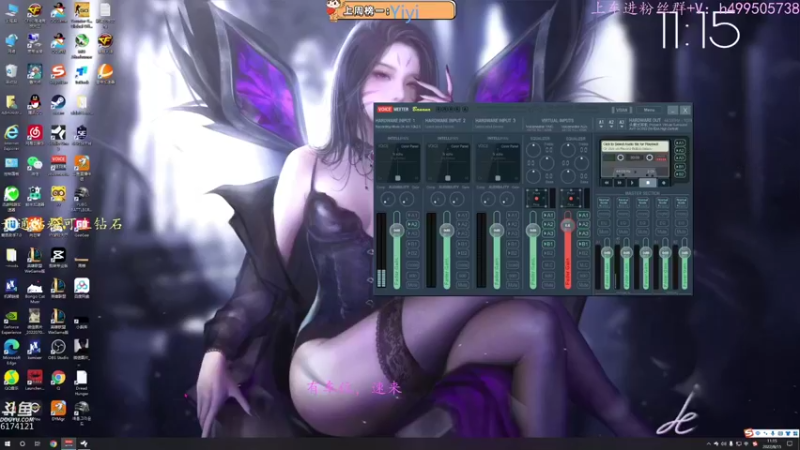Open Internet Explorer desktop icon
Screen dimensions: 800x450
click(x=11, y=135)
